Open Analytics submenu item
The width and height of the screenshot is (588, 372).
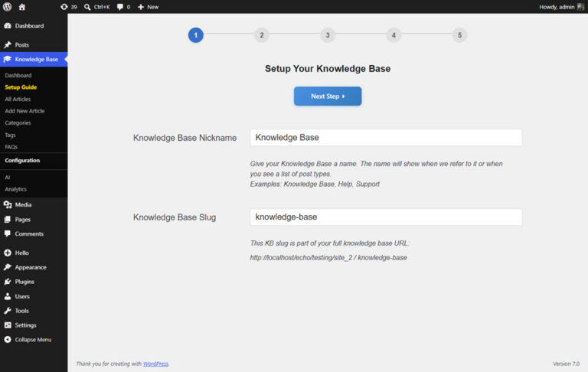click(x=16, y=189)
